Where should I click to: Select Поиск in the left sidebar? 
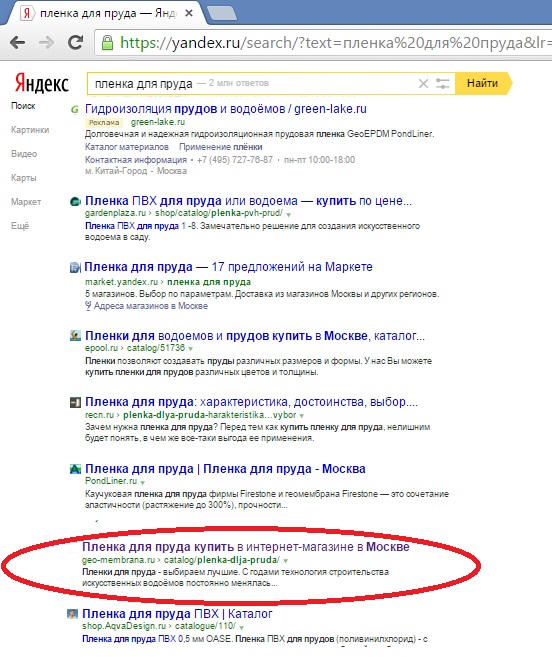pyautogui.click(x=23, y=106)
